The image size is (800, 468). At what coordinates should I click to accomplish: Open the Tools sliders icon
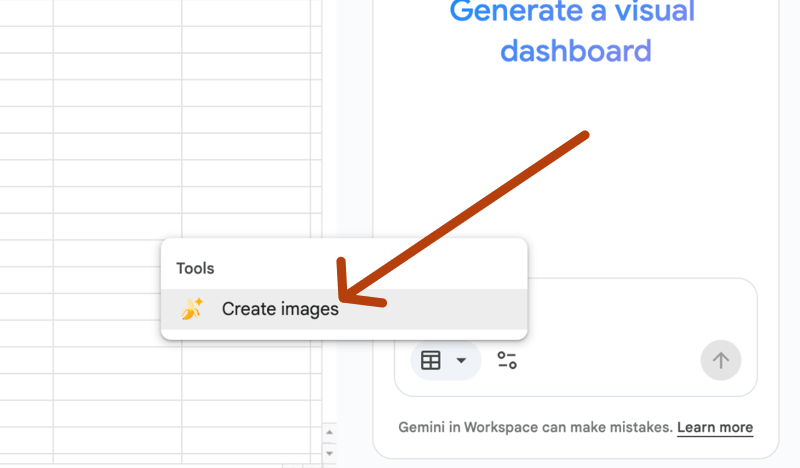point(507,360)
